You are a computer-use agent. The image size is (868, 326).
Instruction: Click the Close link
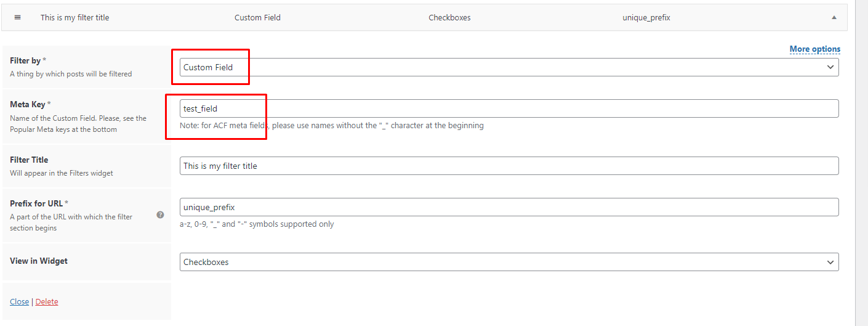click(x=20, y=301)
